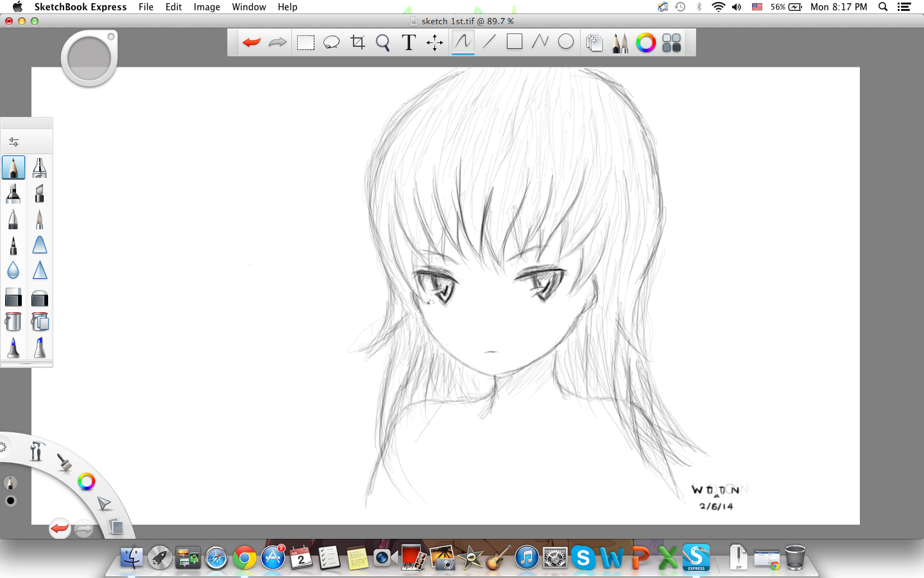The width and height of the screenshot is (924, 578).
Task: Click current pencil brush indicator in Lagoon
Action: tap(10, 482)
